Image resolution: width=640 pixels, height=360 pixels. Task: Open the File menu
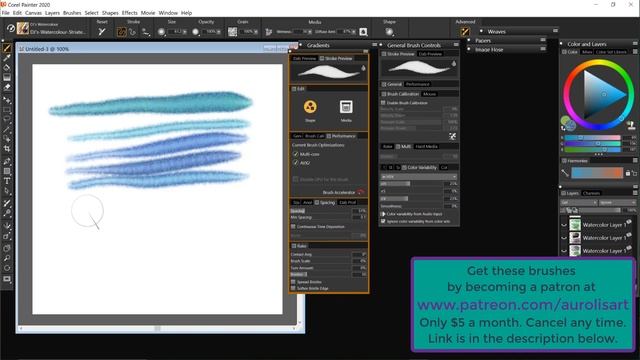pyautogui.click(x=5, y=13)
